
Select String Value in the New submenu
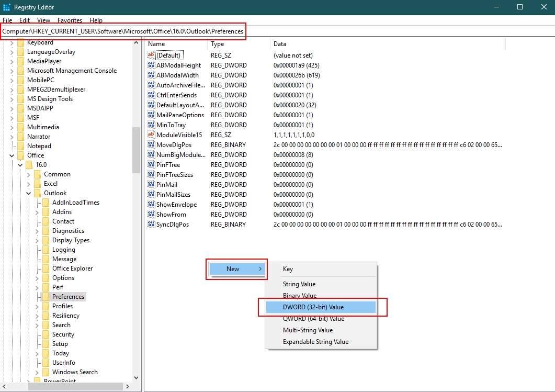point(299,284)
